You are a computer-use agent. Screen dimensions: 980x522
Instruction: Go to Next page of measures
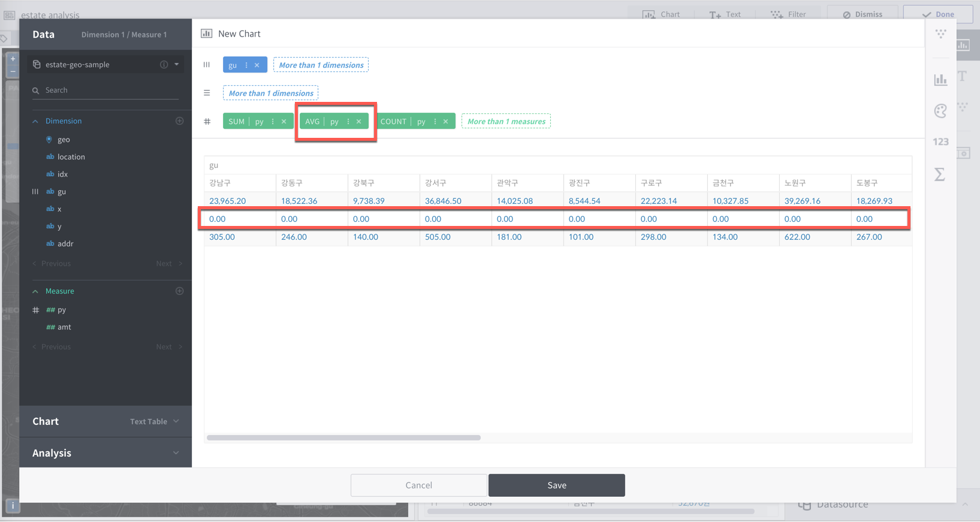[169, 346]
